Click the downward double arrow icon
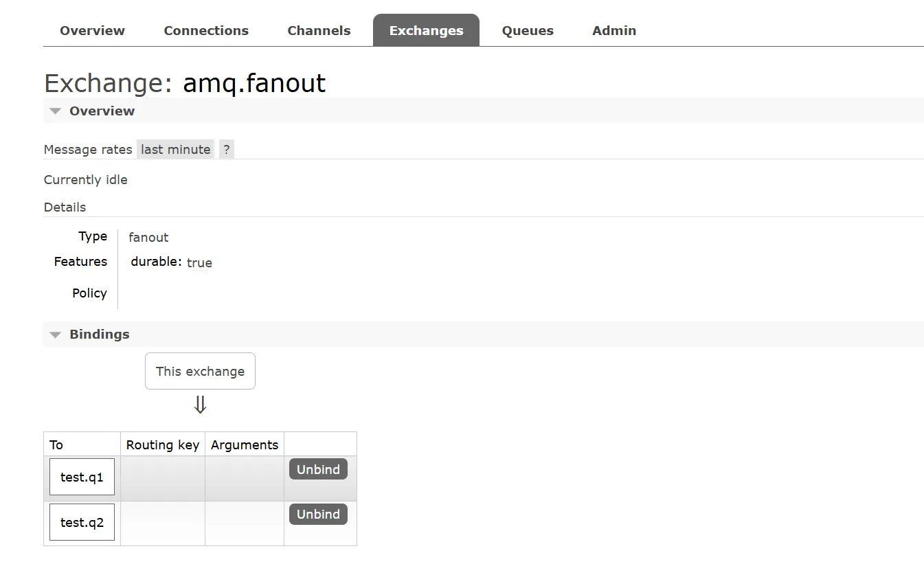Image resolution: width=924 pixels, height=564 pixels. click(x=200, y=405)
